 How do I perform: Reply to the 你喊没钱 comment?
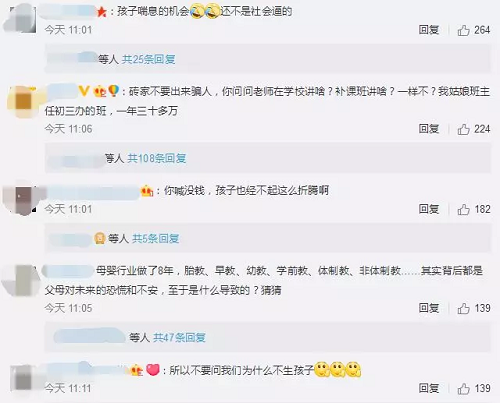point(429,209)
